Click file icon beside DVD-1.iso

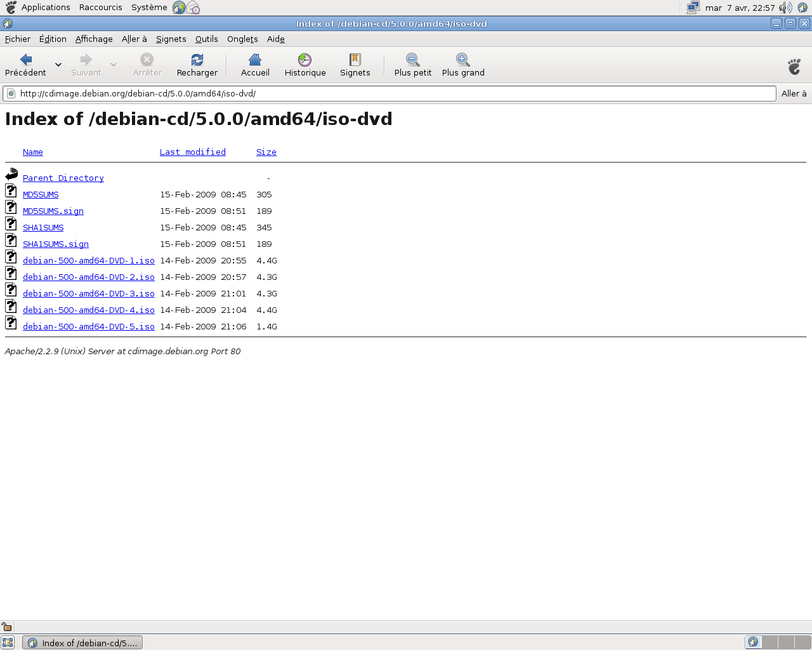(x=11, y=256)
